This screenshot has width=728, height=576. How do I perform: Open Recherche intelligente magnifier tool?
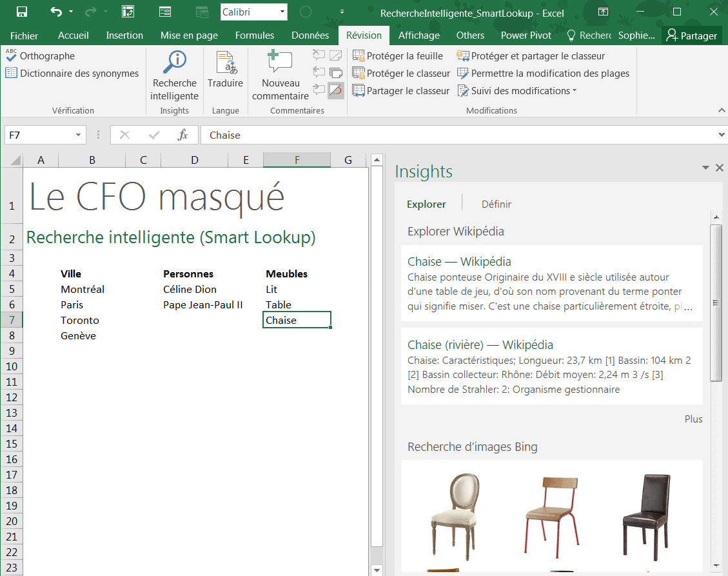pos(174,63)
